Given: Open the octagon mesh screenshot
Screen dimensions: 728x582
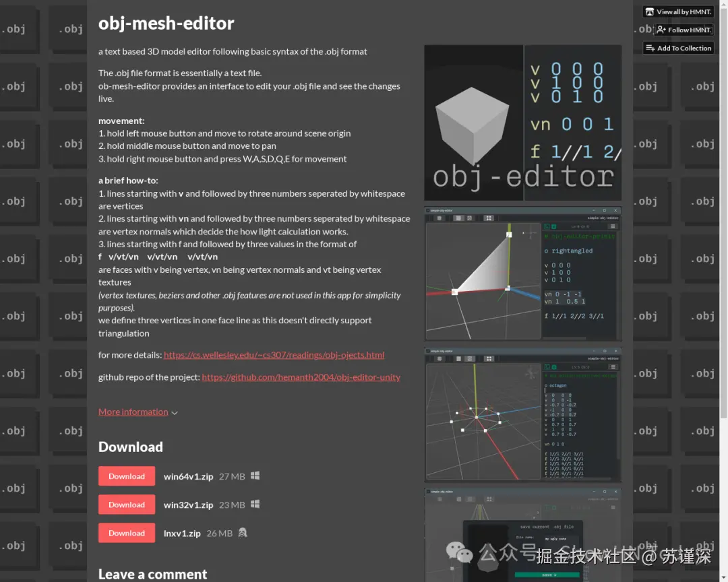Looking at the screenshot, I should pyautogui.click(x=522, y=414).
